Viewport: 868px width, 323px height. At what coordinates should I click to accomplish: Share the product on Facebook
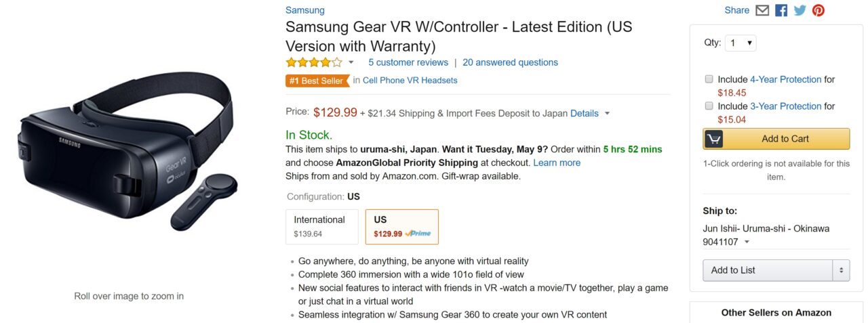tap(781, 10)
